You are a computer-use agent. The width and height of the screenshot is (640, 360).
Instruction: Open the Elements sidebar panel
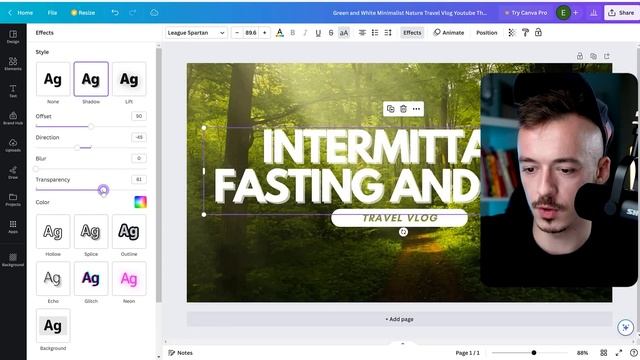click(x=13, y=64)
